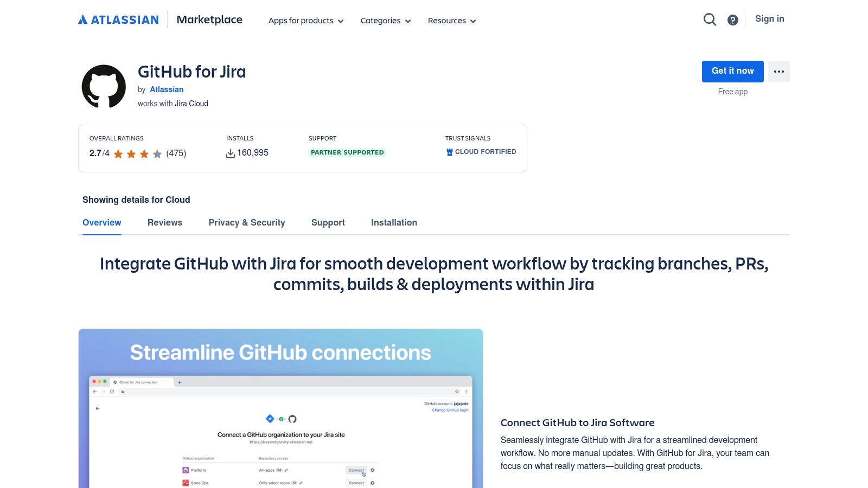Expand Apps for products dropdown
868x488 pixels.
pos(306,21)
